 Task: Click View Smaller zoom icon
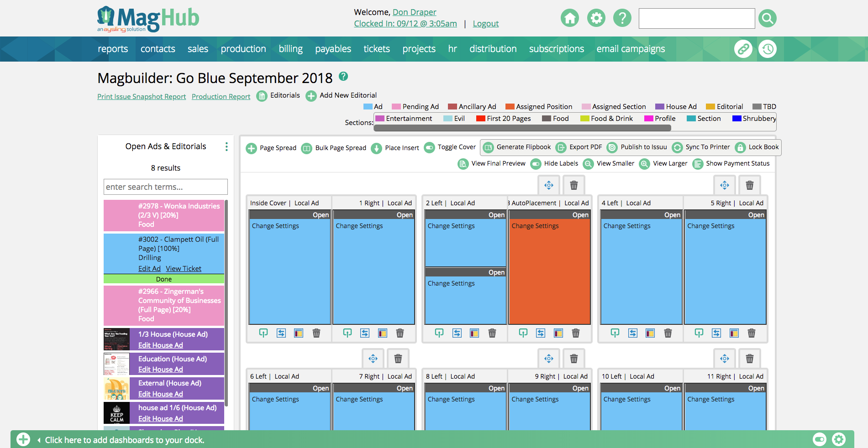(x=589, y=164)
